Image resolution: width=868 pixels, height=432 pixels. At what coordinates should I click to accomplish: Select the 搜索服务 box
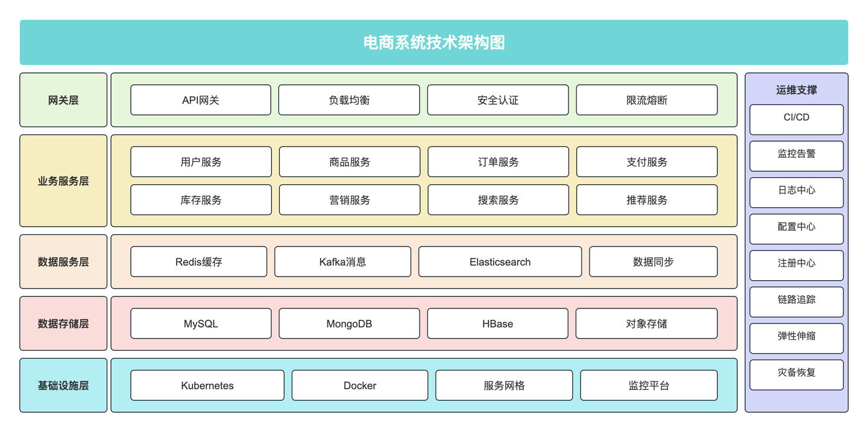click(498, 200)
